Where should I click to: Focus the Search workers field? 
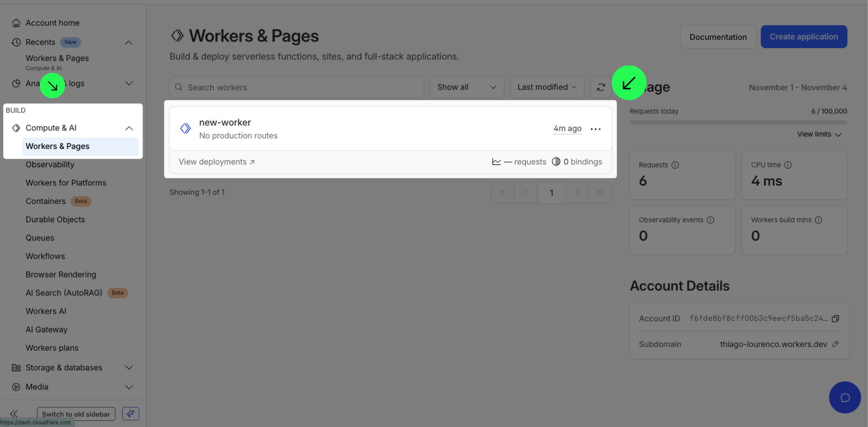(296, 87)
